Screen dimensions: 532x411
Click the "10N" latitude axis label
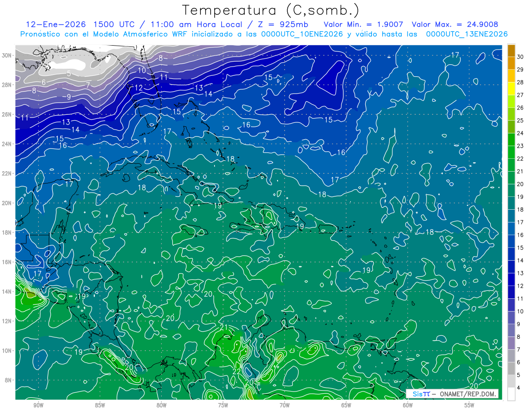point(7,350)
